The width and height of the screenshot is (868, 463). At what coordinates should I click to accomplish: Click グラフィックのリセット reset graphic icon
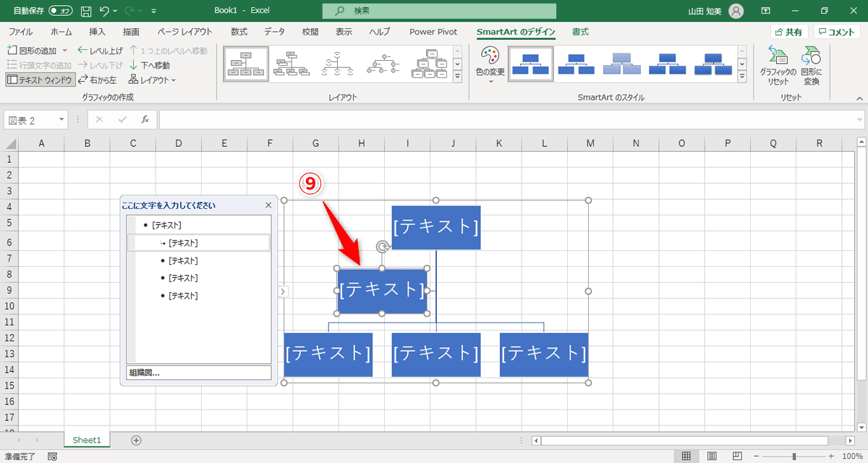click(x=778, y=66)
